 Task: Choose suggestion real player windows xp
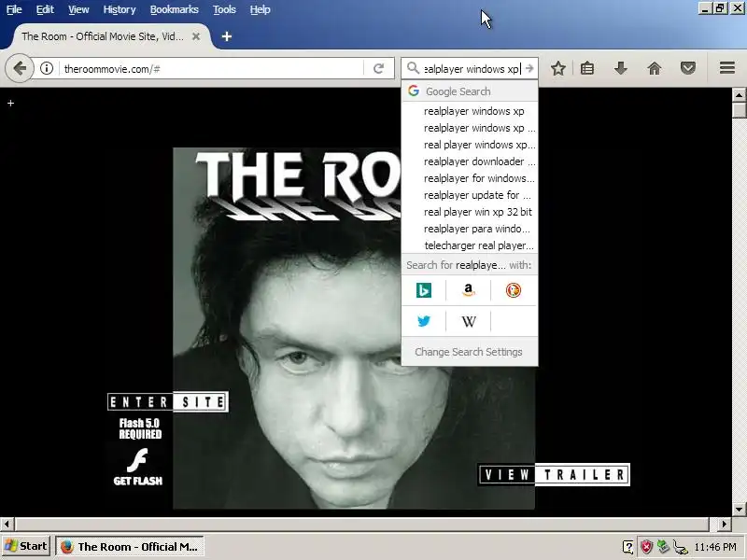(x=470, y=145)
